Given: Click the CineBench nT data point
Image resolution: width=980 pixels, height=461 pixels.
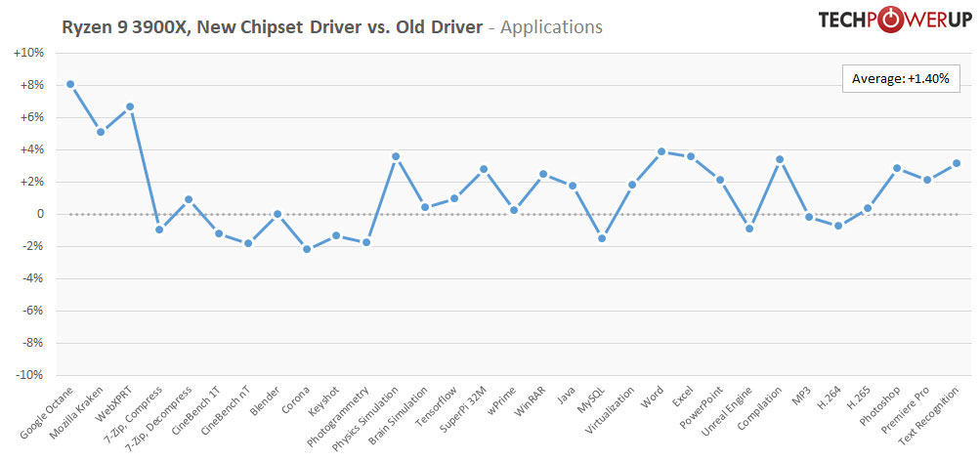Looking at the screenshot, I should click(248, 243).
